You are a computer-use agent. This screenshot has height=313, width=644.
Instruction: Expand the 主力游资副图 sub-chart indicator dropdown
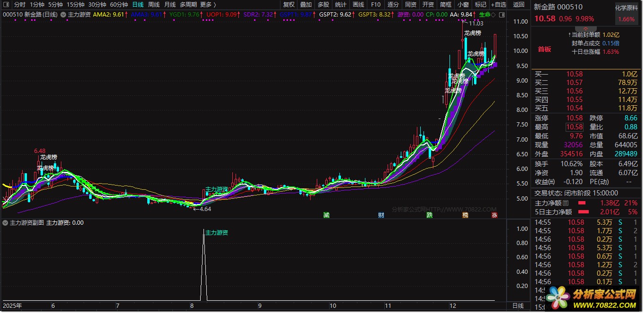(6, 222)
